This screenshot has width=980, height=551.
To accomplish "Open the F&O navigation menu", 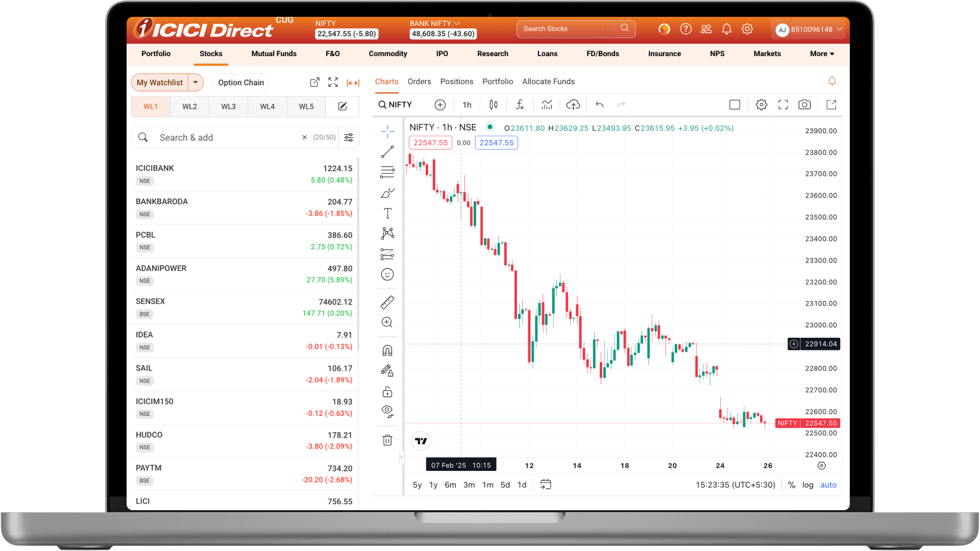I will click(333, 54).
